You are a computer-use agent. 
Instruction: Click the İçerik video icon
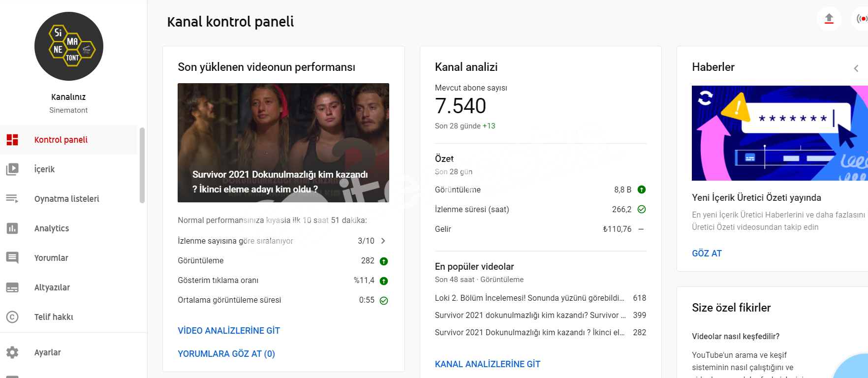pos(12,169)
